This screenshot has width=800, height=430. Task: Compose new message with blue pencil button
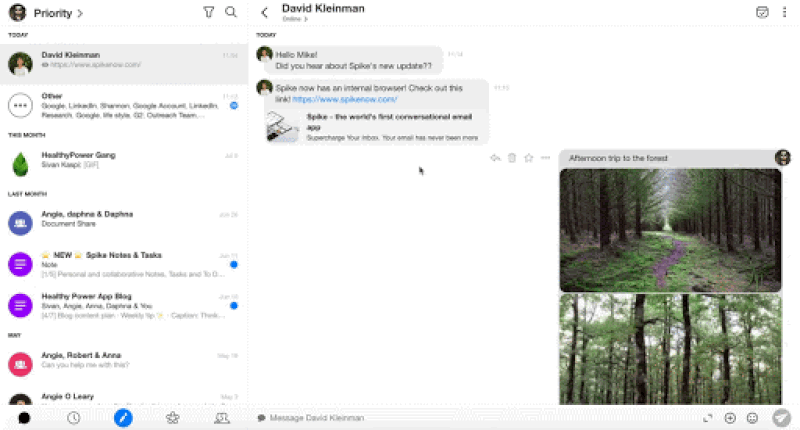(x=123, y=418)
